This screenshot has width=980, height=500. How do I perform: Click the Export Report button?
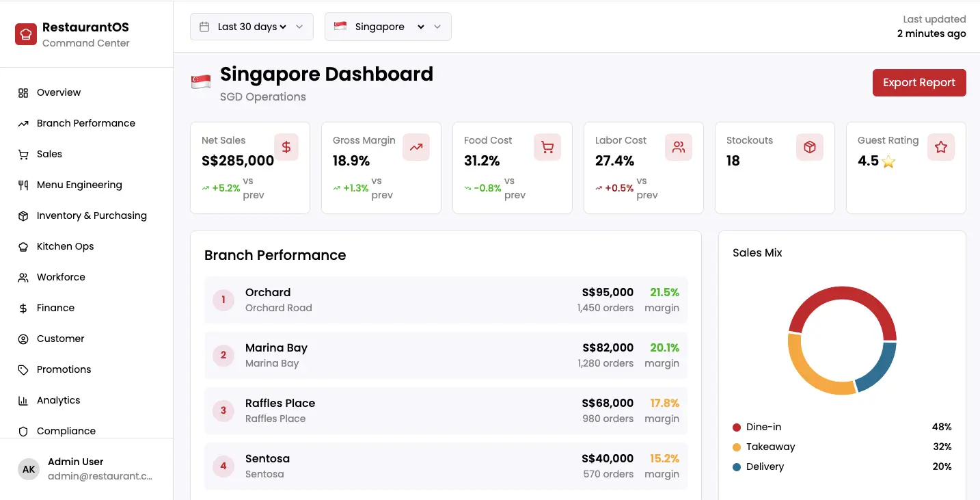point(918,83)
